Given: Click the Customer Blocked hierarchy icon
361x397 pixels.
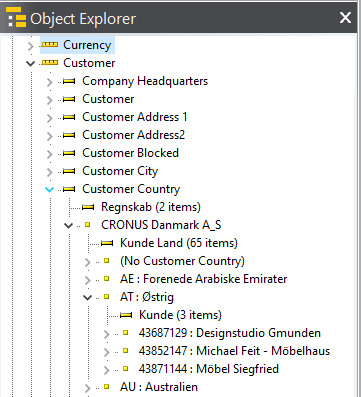Looking at the screenshot, I should click(69, 153).
